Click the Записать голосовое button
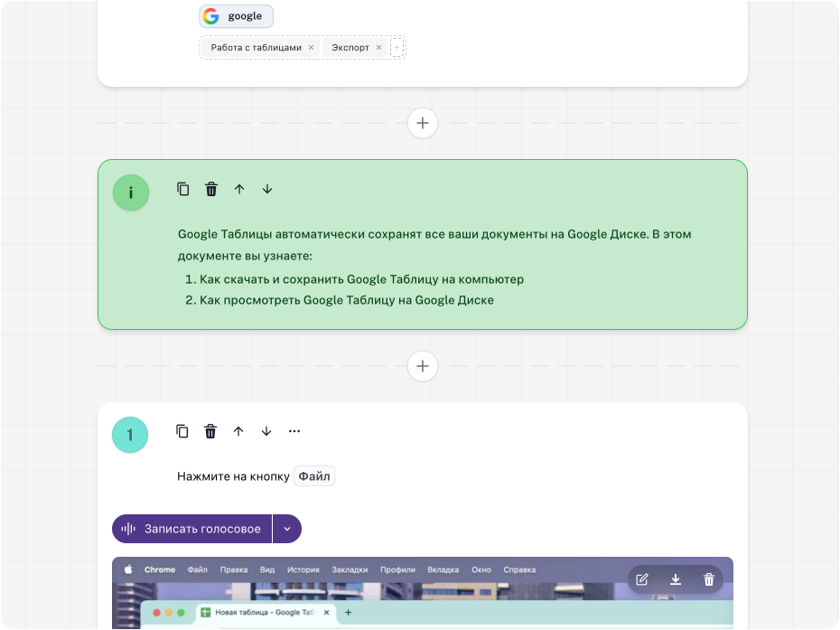The image size is (840, 630). tap(192, 529)
